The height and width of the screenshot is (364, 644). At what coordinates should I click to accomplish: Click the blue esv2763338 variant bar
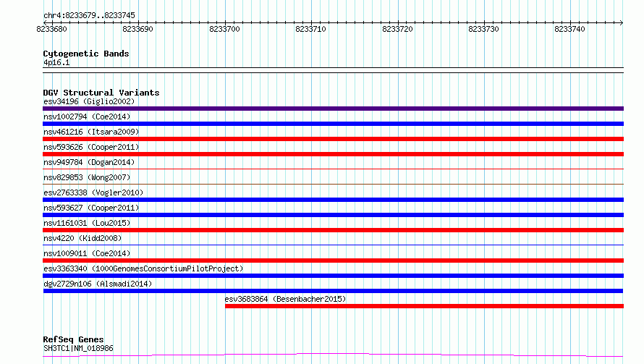point(333,200)
